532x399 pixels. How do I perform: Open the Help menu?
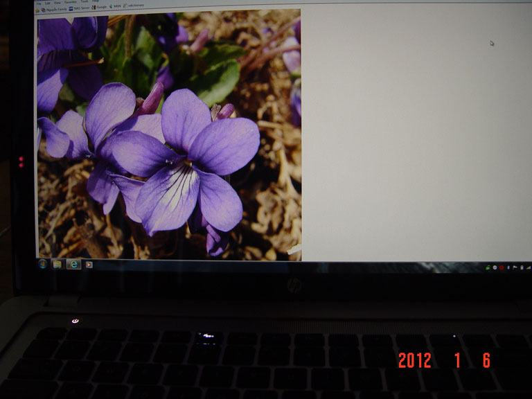[96, 1]
